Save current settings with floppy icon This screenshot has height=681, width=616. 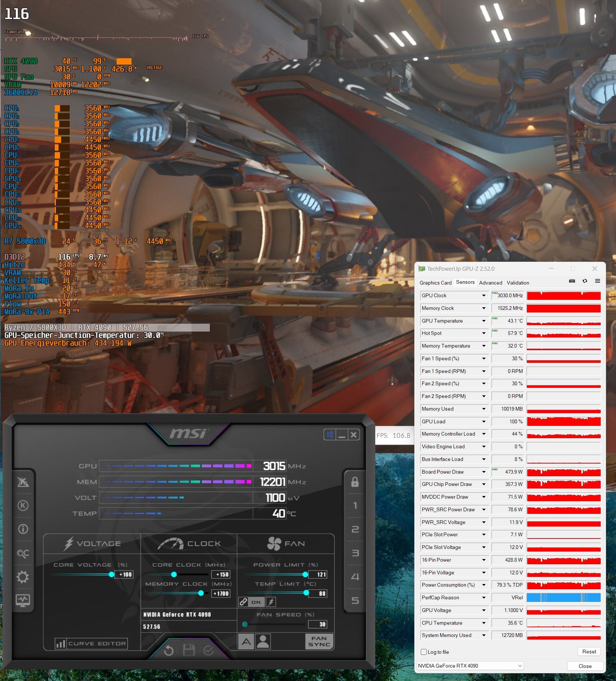[189, 650]
